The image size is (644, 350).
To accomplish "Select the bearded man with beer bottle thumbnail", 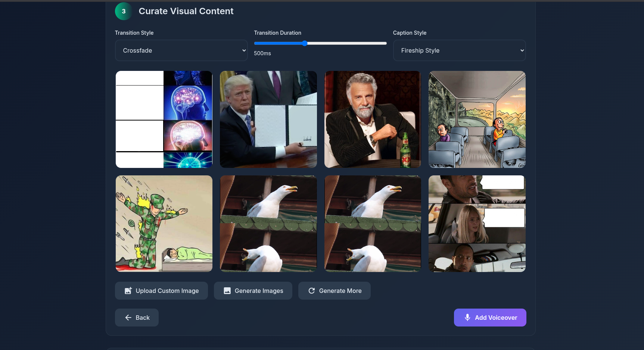I will click(373, 119).
